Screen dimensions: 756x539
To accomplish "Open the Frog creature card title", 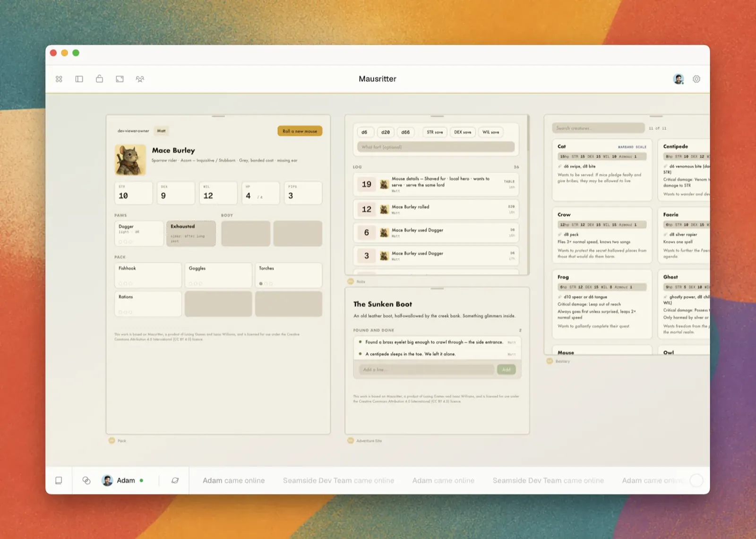I will (563, 277).
